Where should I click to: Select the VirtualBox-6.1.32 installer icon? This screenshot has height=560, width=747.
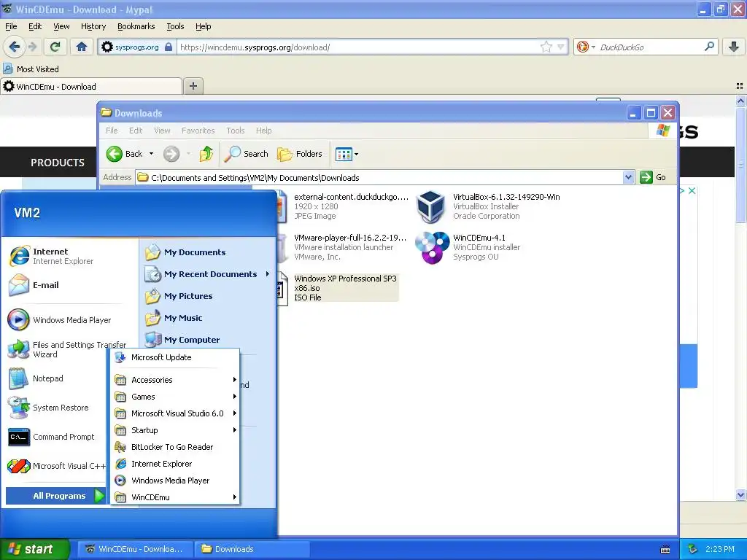click(x=430, y=206)
